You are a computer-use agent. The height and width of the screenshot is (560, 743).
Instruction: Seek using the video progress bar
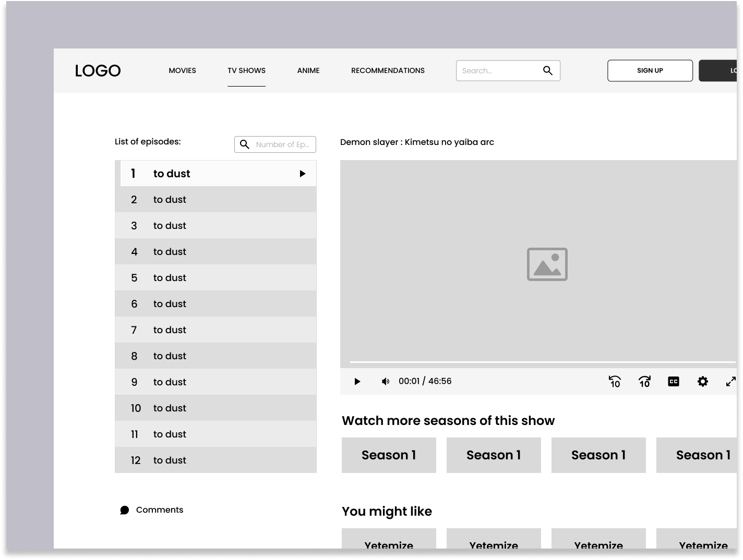click(x=543, y=362)
